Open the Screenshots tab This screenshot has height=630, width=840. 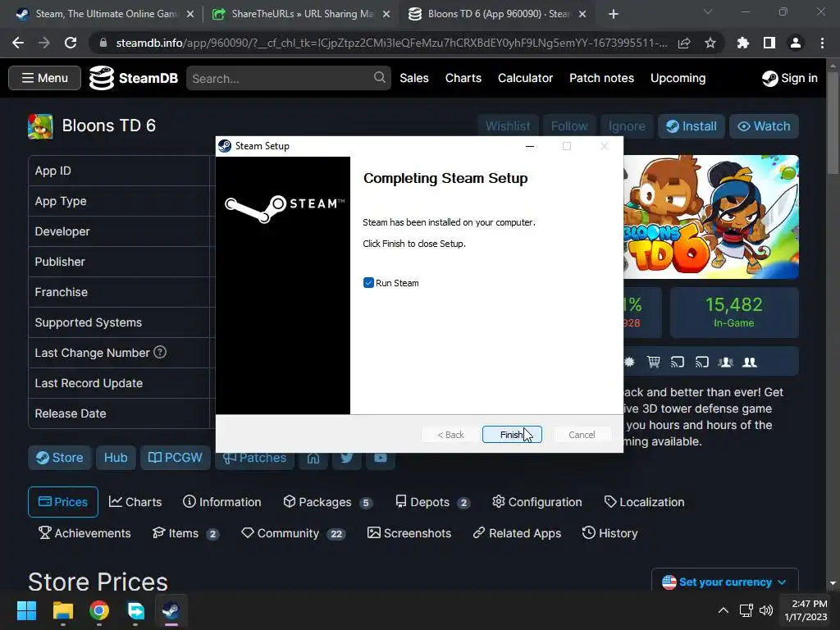click(409, 533)
